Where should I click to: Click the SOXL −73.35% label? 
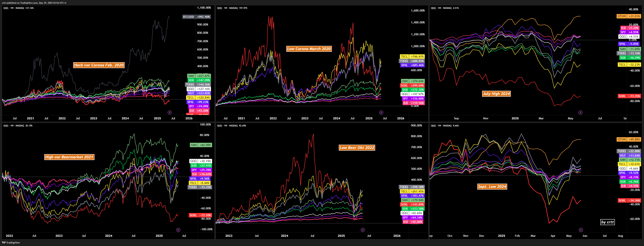click(629, 96)
